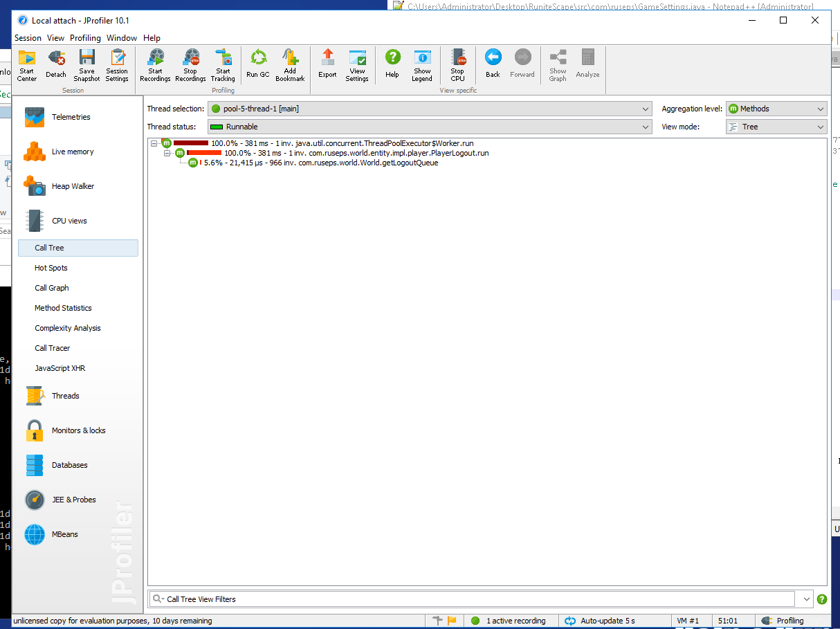Click Add Bookmark icon
This screenshot has width=840, height=629.
(x=290, y=65)
